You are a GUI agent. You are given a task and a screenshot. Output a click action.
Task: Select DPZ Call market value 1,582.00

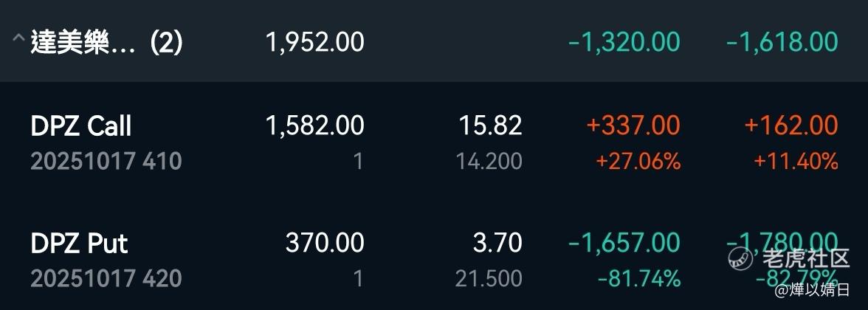(x=315, y=125)
